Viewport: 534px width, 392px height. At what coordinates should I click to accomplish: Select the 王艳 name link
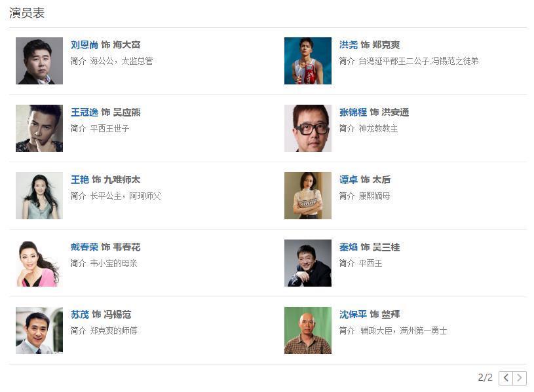point(80,180)
